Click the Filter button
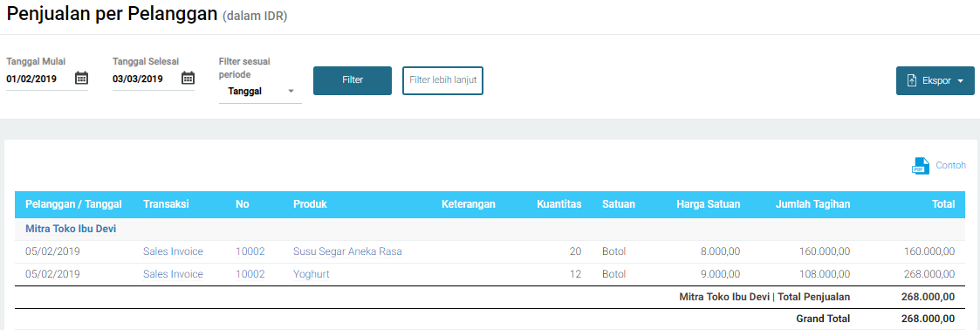Screen dimensions: 980x330 coord(353,80)
